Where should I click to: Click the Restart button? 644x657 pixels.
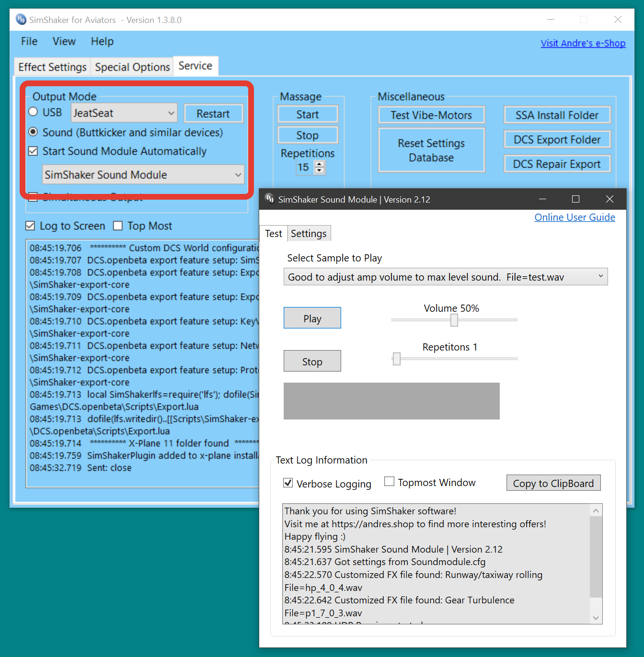pos(213,113)
